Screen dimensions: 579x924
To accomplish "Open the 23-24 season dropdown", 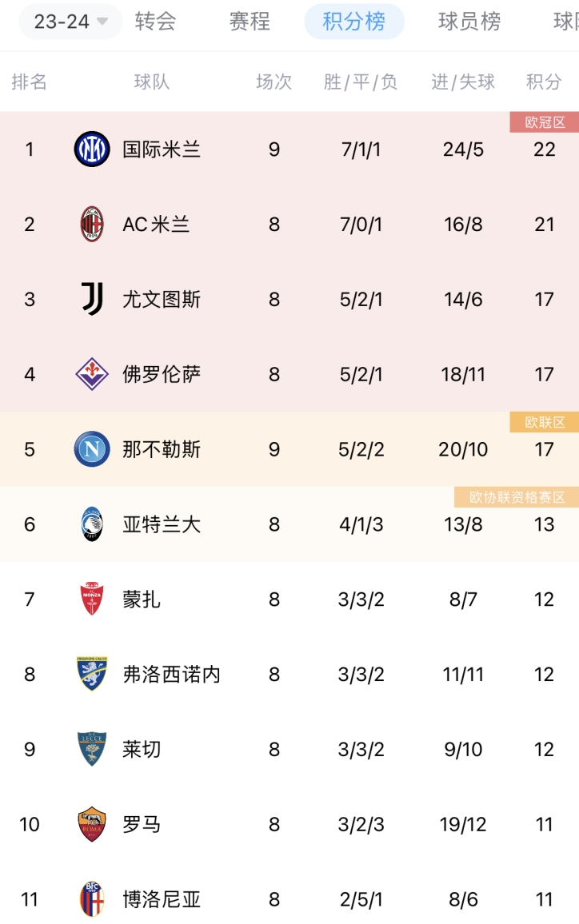I will click(x=70, y=22).
